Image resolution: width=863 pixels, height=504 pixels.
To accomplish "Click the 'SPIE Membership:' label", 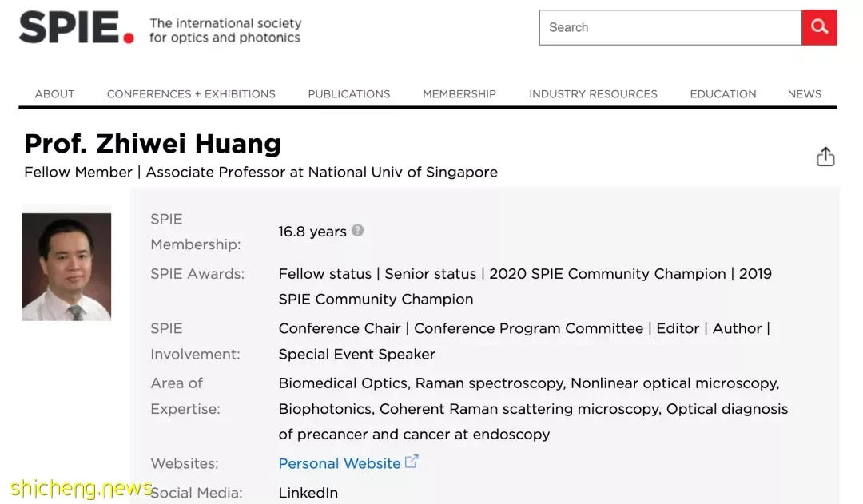I will 196,232.
